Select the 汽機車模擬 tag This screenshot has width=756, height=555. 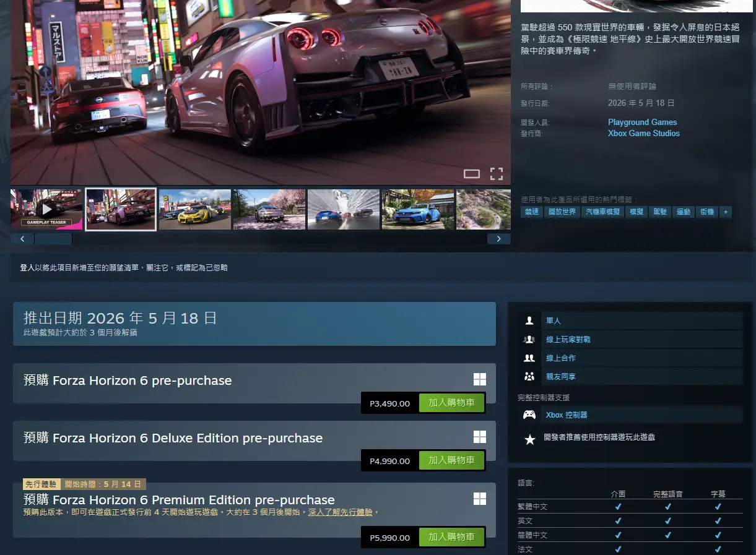pyautogui.click(x=602, y=212)
